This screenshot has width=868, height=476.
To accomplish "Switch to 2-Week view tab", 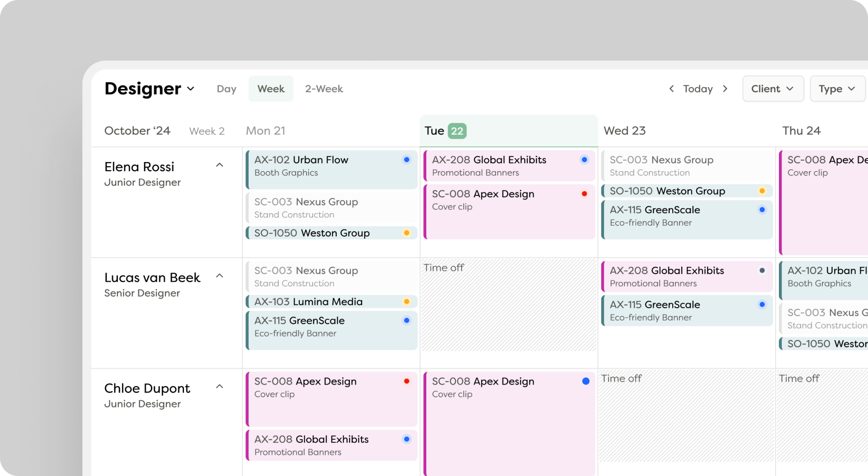I will (x=324, y=89).
